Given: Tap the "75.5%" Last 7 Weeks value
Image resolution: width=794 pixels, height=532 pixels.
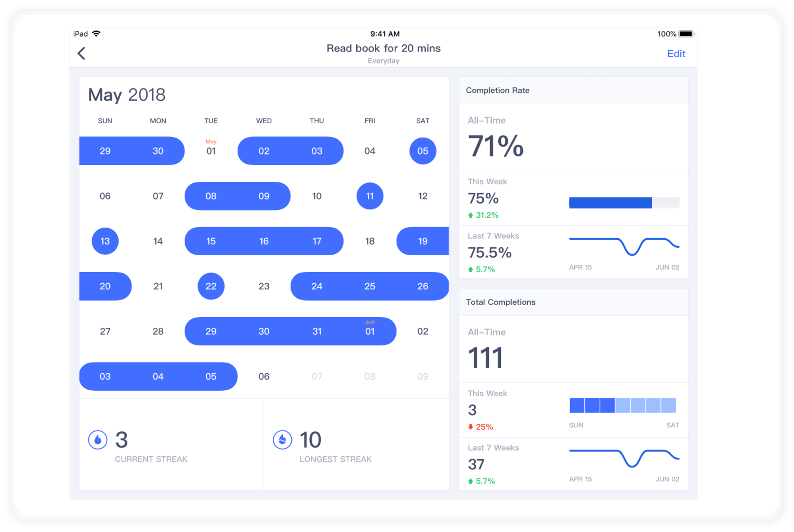Looking at the screenshot, I should (490, 252).
